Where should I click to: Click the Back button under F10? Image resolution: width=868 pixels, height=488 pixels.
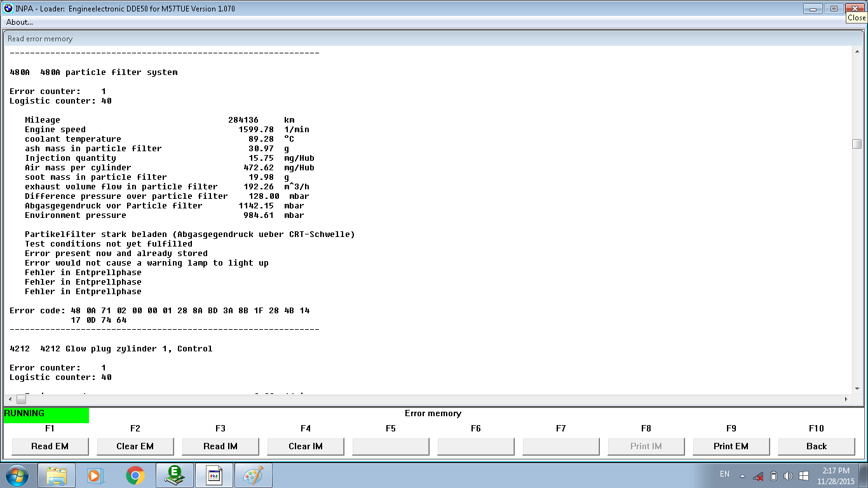[816, 446]
